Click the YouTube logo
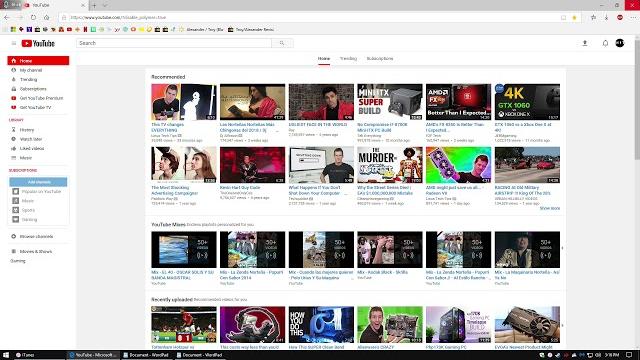This screenshot has width=640, height=360. click(x=38, y=43)
